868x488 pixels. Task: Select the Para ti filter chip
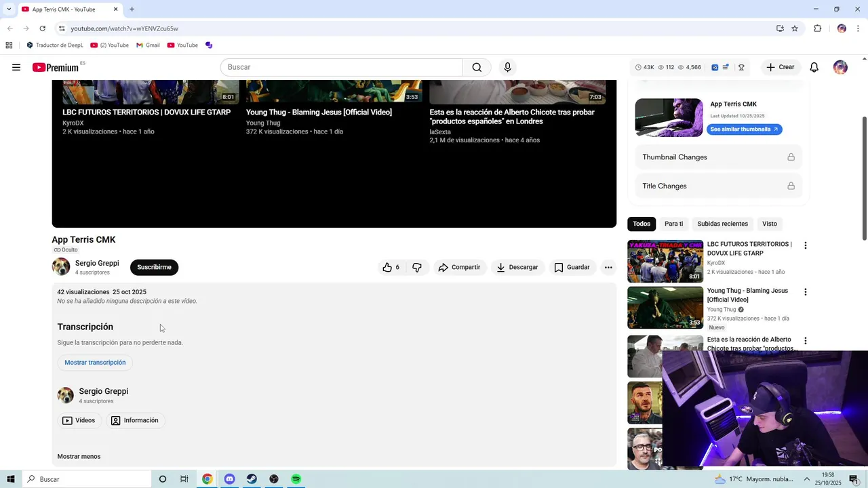click(673, 224)
